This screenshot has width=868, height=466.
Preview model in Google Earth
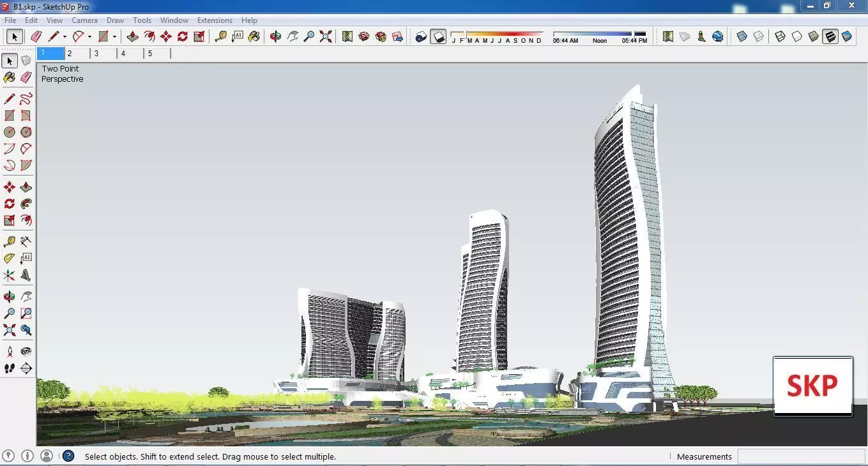click(718, 36)
